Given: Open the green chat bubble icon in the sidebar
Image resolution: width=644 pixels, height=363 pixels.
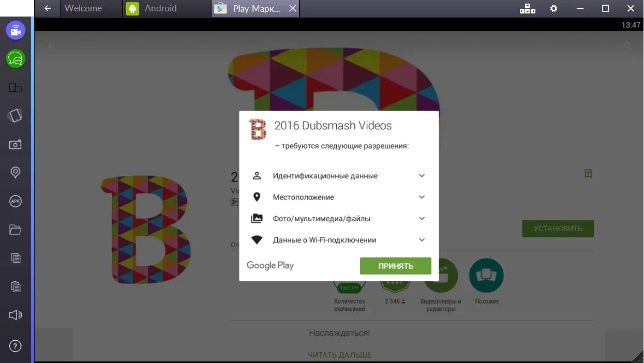Looking at the screenshot, I should tap(16, 59).
